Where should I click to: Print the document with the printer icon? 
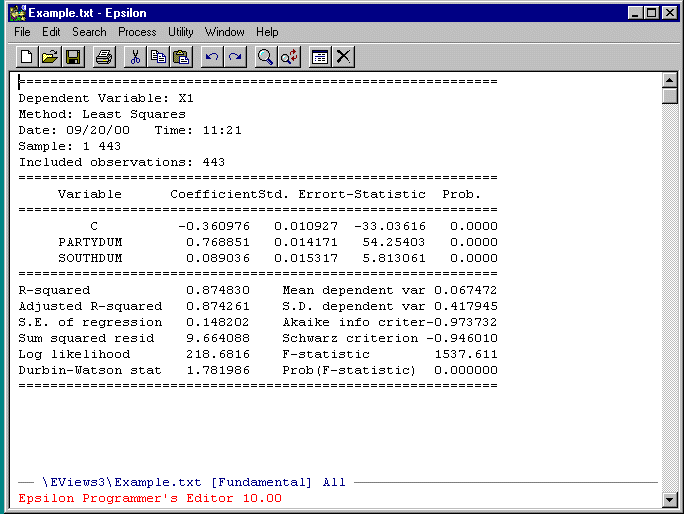tap(104, 57)
